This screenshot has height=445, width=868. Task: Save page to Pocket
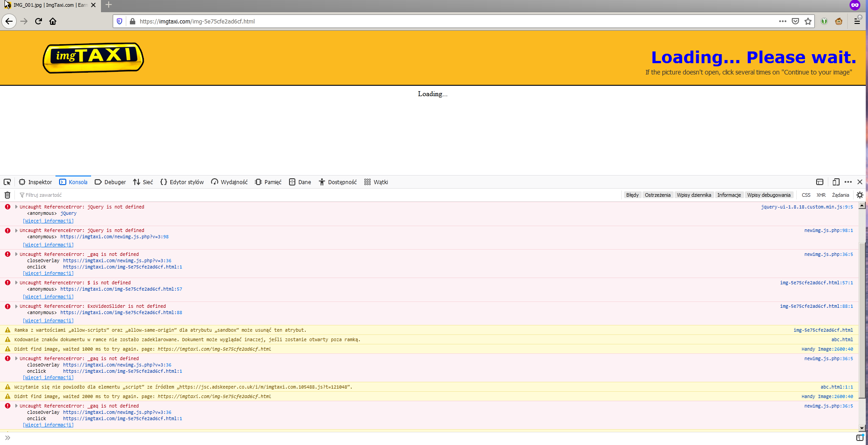point(795,21)
